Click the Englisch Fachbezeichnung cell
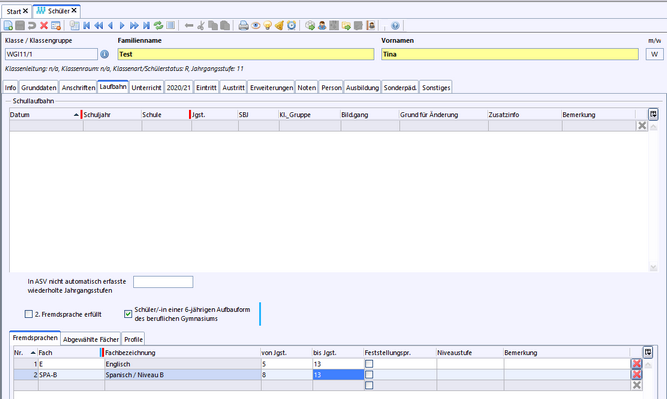 click(182, 364)
